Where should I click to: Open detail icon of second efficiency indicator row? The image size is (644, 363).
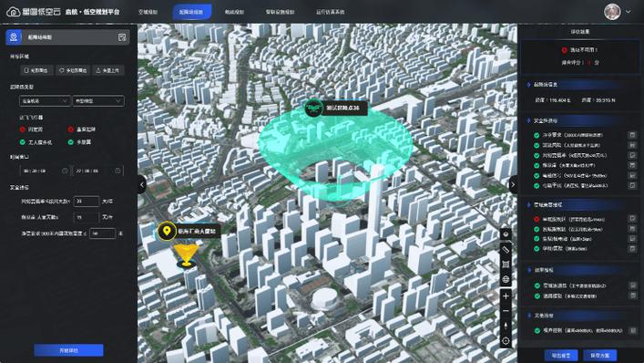tap(632, 296)
